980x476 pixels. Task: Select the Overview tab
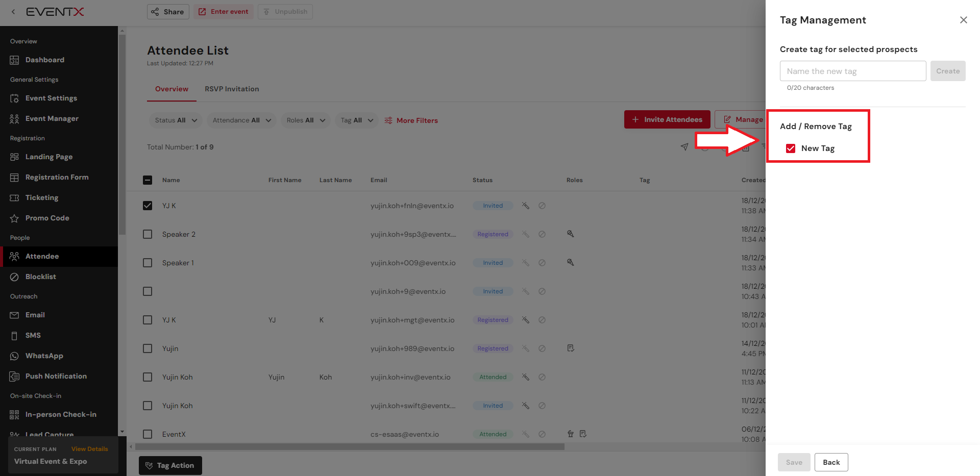171,89
